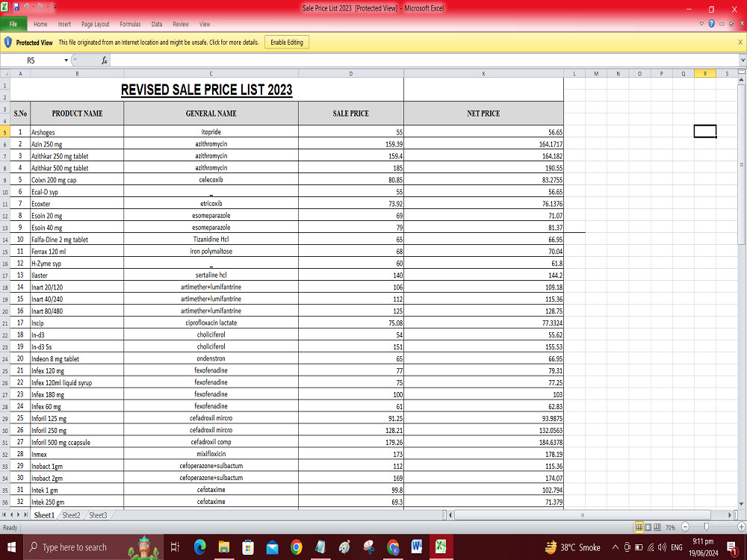Open Task View on the taskbar
Screen dimensions: 747x560
pos(175,547)
